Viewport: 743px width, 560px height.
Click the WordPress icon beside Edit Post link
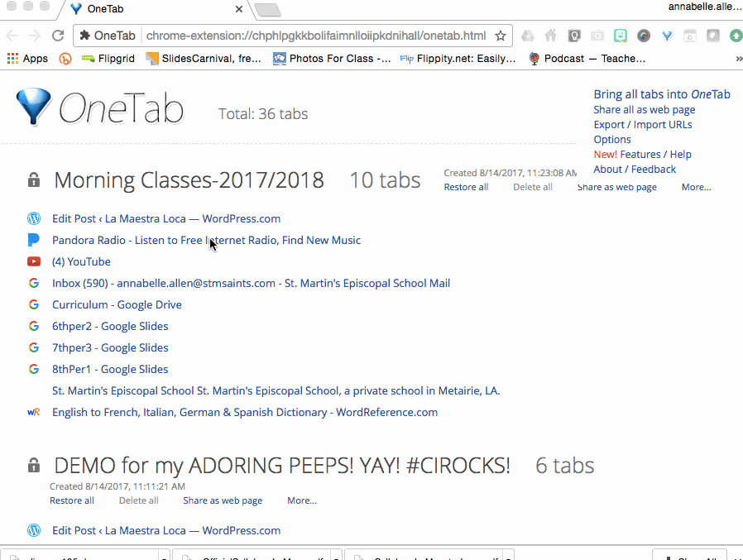(x=33, y=218)
